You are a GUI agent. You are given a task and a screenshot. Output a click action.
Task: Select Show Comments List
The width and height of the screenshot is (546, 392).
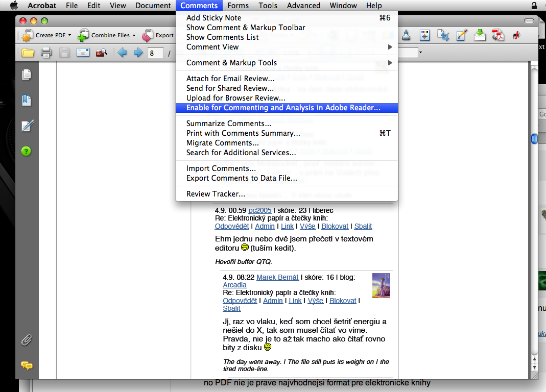point(287,37)
